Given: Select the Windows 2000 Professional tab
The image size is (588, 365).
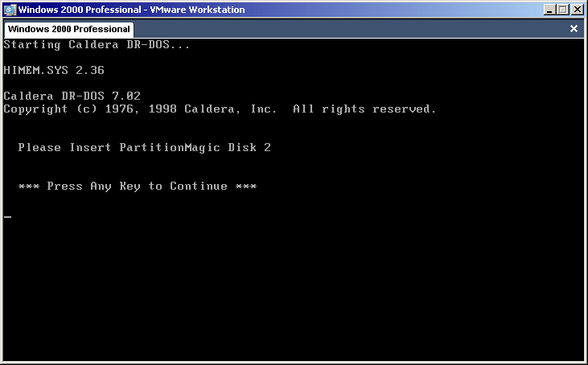Looking at the screenshot, I should [68, 29].
